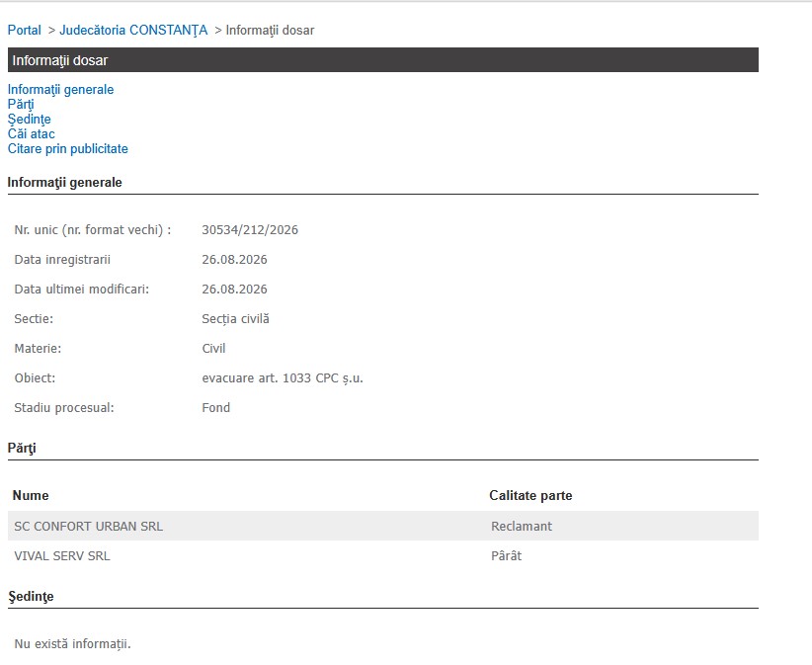Click the Informaţii dosar breadcrumb text
The width and height of the screenshot is (812, 665).
coord(270,31)
